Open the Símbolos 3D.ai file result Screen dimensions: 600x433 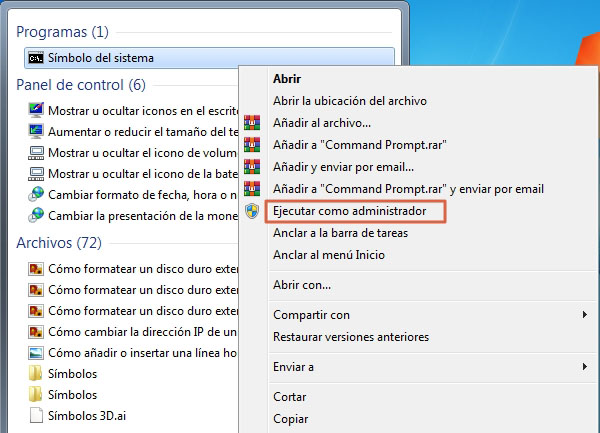(x=87, y=416)
